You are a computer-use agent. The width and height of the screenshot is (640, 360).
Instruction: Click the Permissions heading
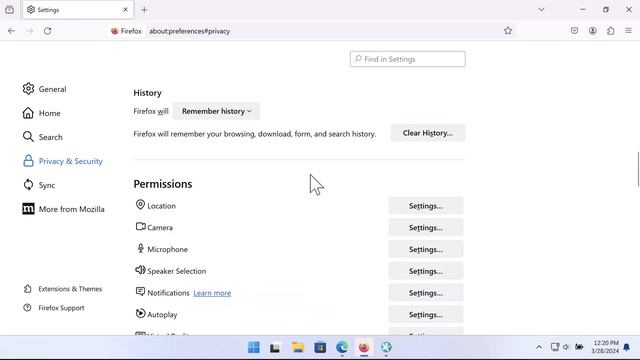163,184
